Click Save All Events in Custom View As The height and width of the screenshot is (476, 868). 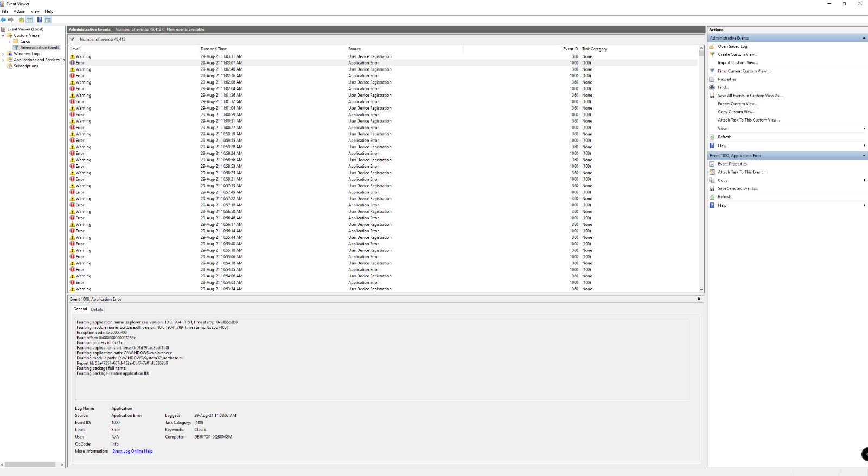[x=750, y=96]
